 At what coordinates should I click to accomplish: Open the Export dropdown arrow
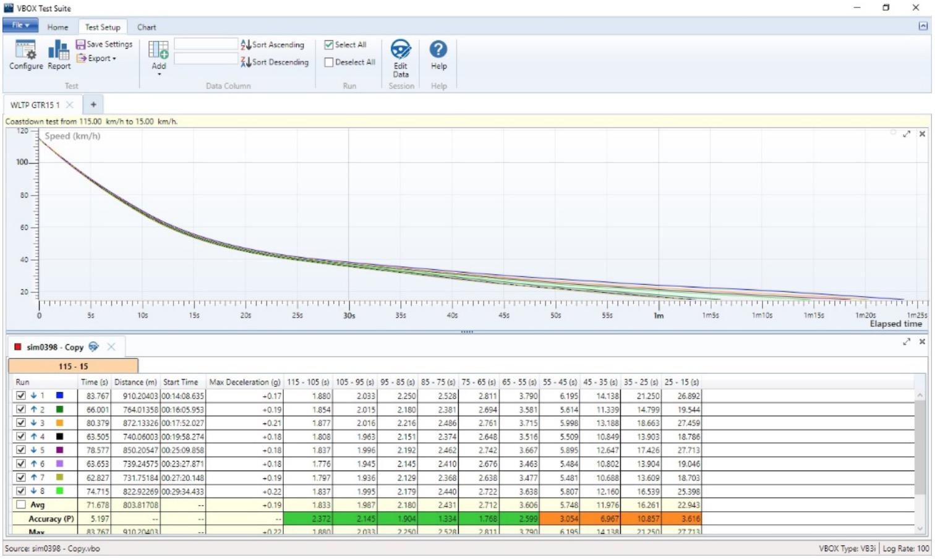point(114,59)
